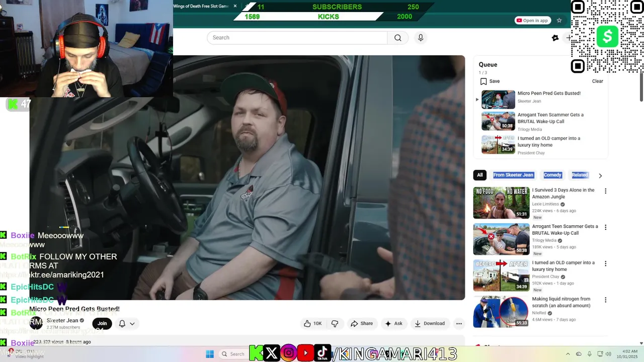Select the Comedy filter chip
This screenshot has width=644, height=362.
coord(552,175)
